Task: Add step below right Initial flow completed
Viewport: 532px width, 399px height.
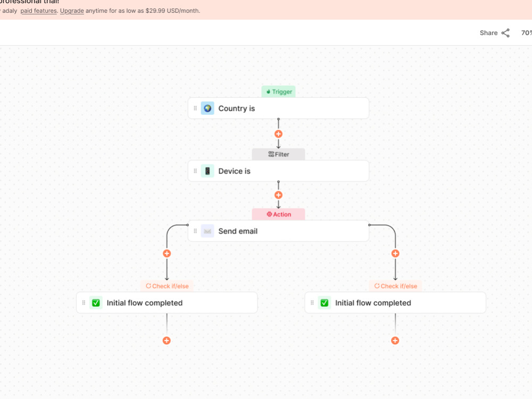Action: [395, 340]
